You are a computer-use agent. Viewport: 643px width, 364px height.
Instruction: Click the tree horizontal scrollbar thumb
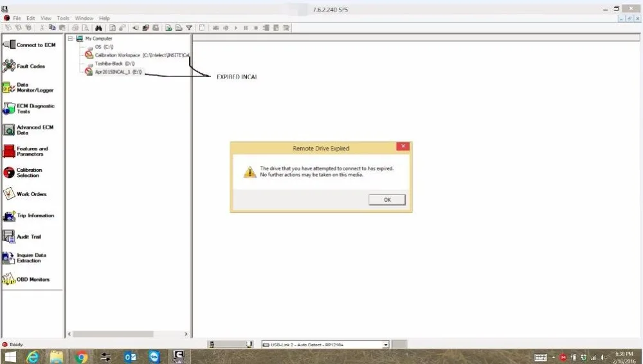[113, 334]
